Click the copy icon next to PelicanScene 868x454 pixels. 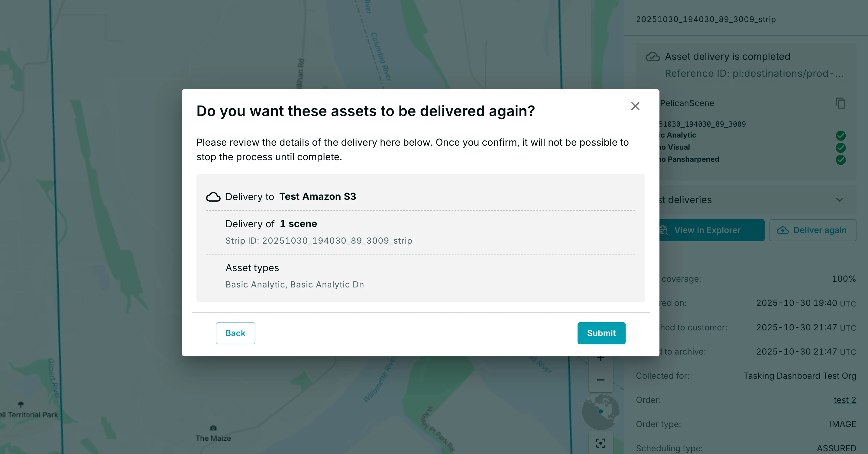pos(840,103)
